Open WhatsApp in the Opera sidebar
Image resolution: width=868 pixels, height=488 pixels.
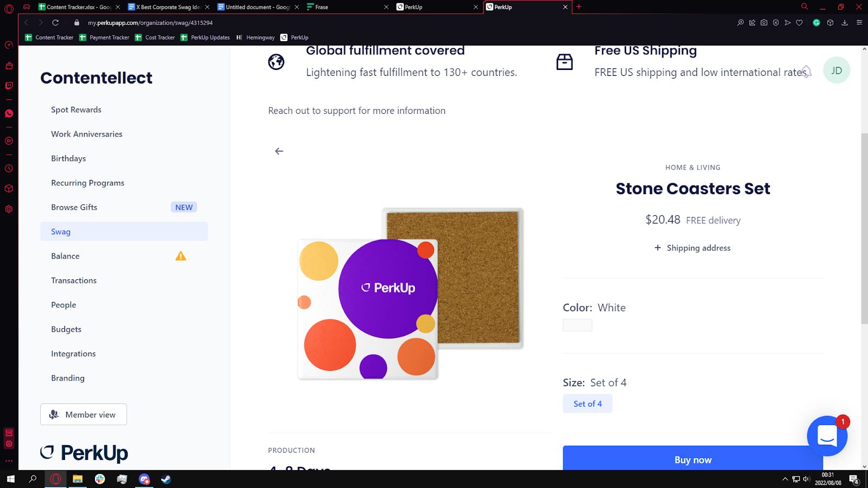[x=9, y=113]
